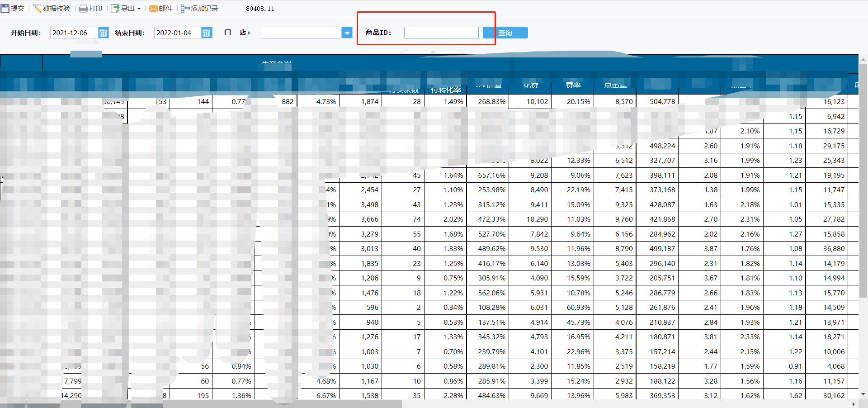Click the cell value 9,669
The height and width of the screenshot is (408, 868).
click(x=539, y=396)
